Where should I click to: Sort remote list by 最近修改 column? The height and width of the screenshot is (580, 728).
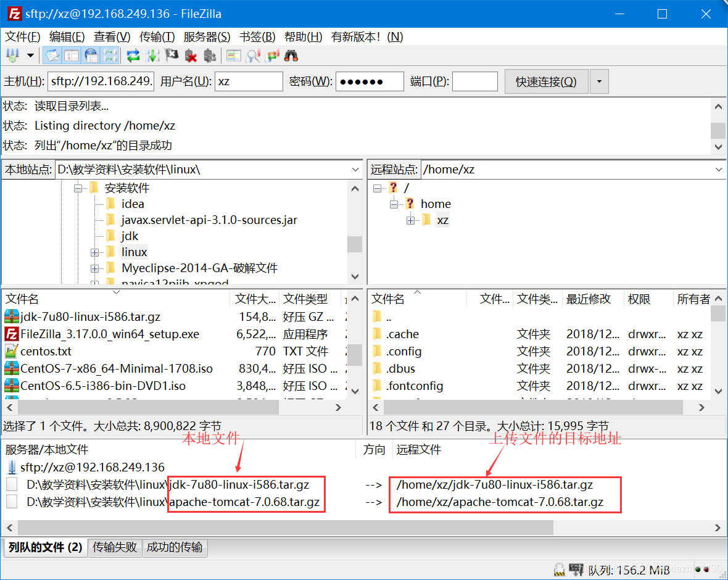coord(592,299)
